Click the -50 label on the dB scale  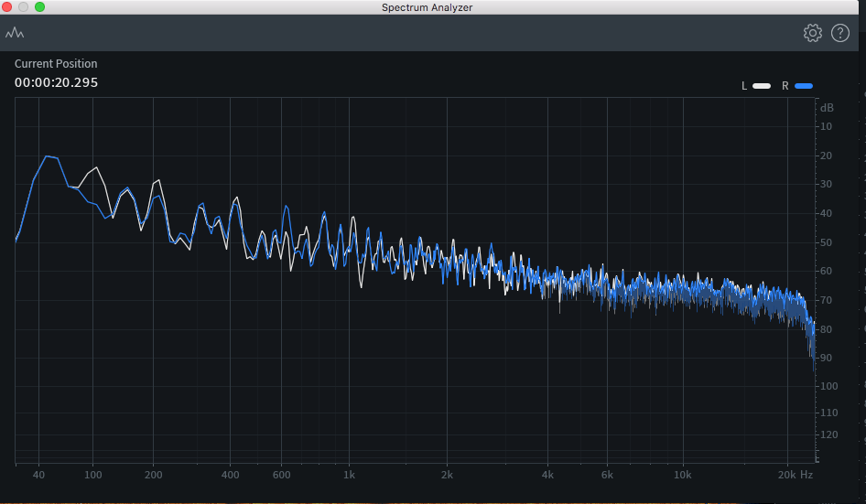click(825, 242)
